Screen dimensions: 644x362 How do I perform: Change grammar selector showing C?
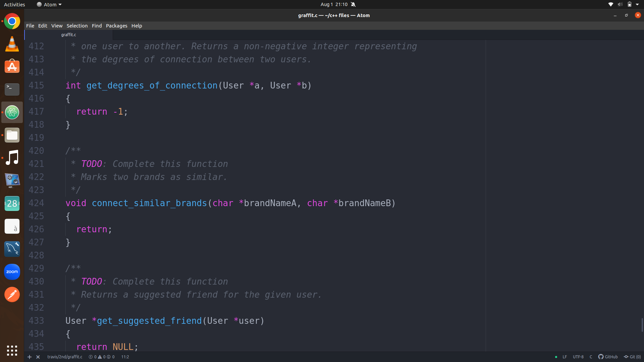pyautogui.click(x=591, y=357)
